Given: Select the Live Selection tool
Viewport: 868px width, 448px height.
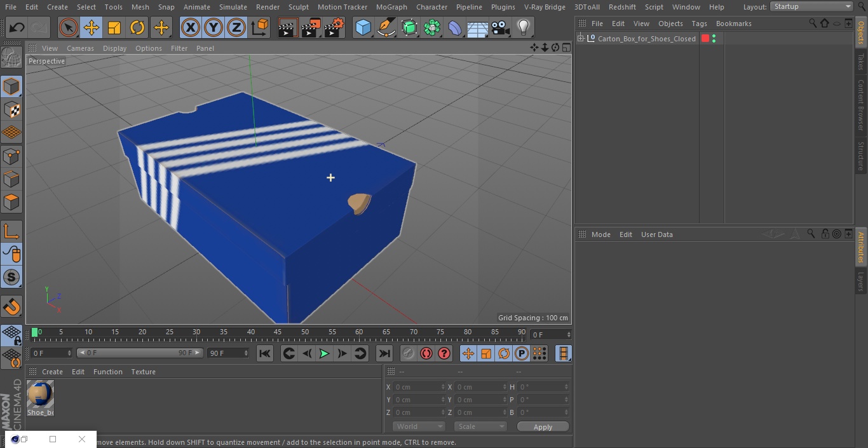Looking at the screenshot, I should pos(68,27).
